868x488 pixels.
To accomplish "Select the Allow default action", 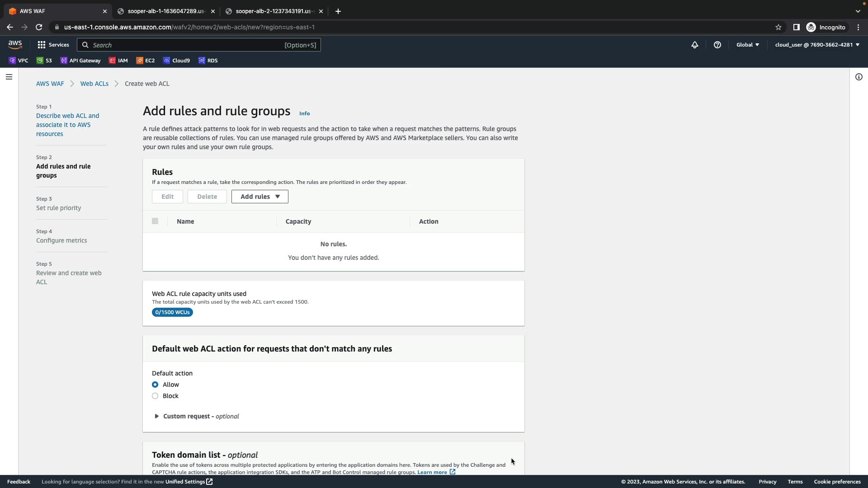I will point(155,385).
